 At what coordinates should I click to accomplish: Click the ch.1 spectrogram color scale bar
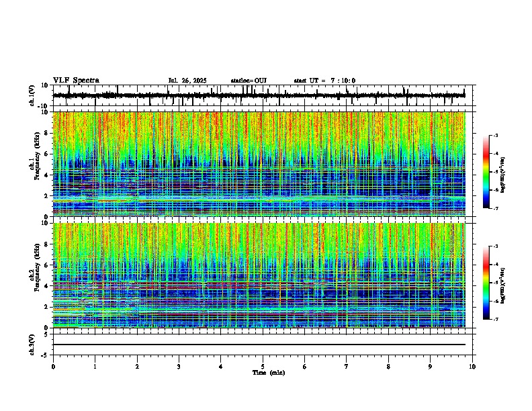click(x=486, y=172)
